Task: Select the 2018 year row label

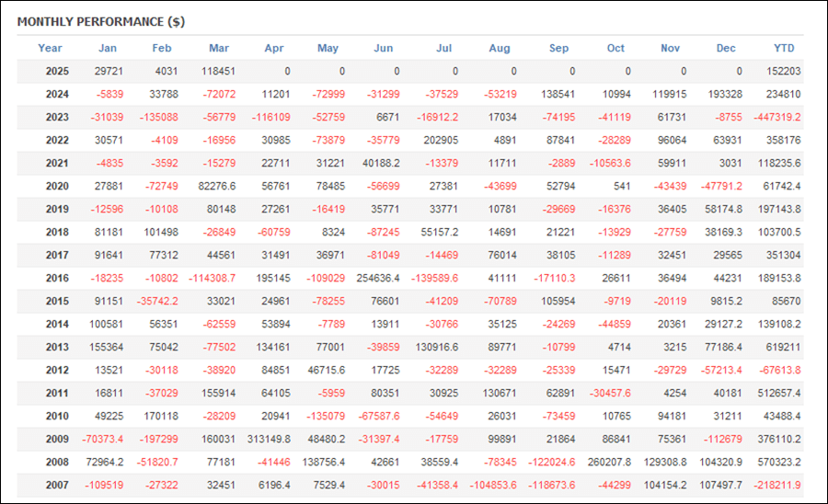Action: [x=57, y=232]
